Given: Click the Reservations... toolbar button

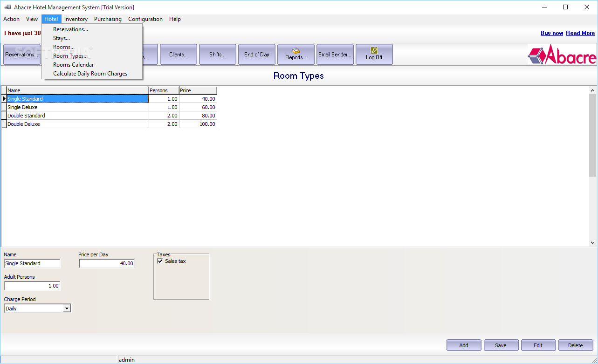Looking at the screenshot, I should click(22, 54).
